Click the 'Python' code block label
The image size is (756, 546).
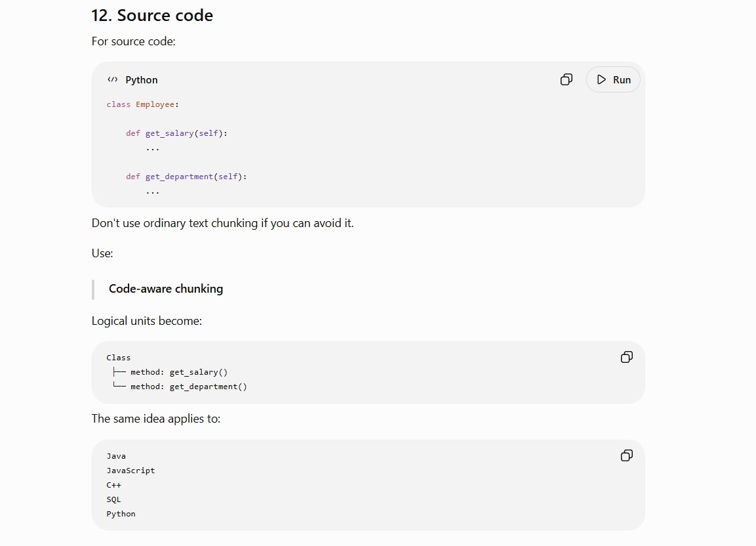(141, 80)
